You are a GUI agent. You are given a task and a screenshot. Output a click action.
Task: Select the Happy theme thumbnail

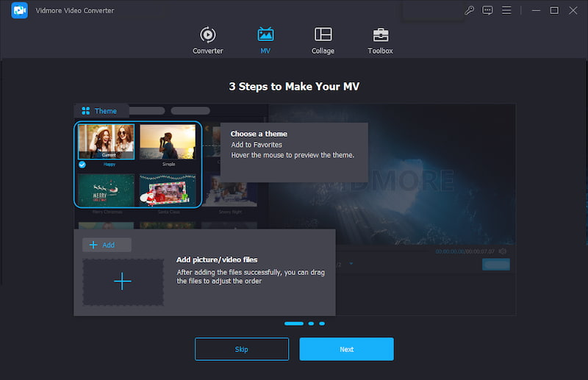[106, 142]
